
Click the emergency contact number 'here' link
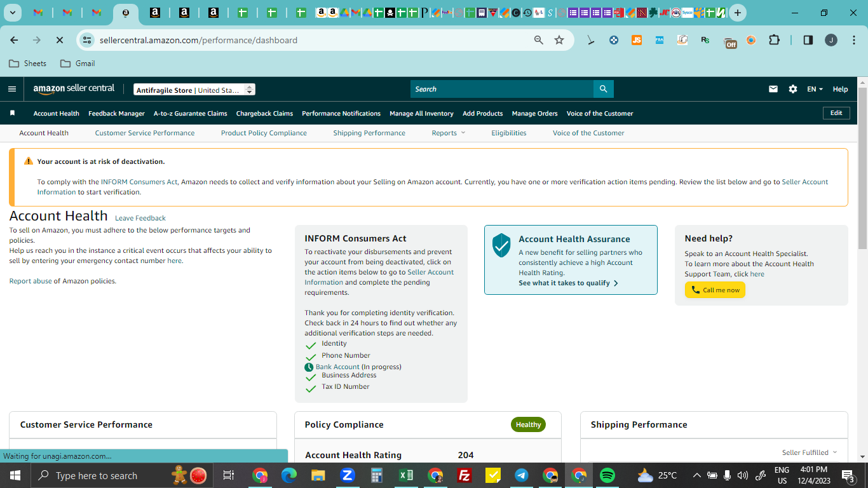click(174, 261)
